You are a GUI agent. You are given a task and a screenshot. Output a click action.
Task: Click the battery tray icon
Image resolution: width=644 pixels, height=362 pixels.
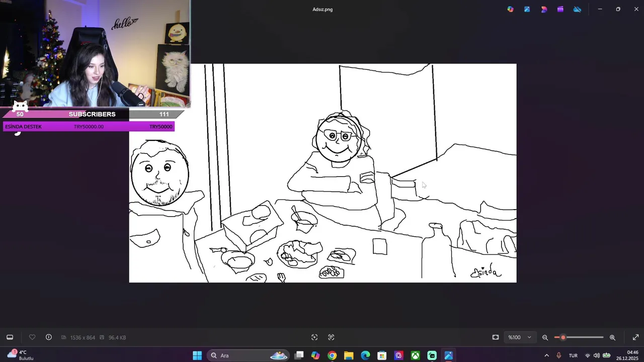[607, 355]
